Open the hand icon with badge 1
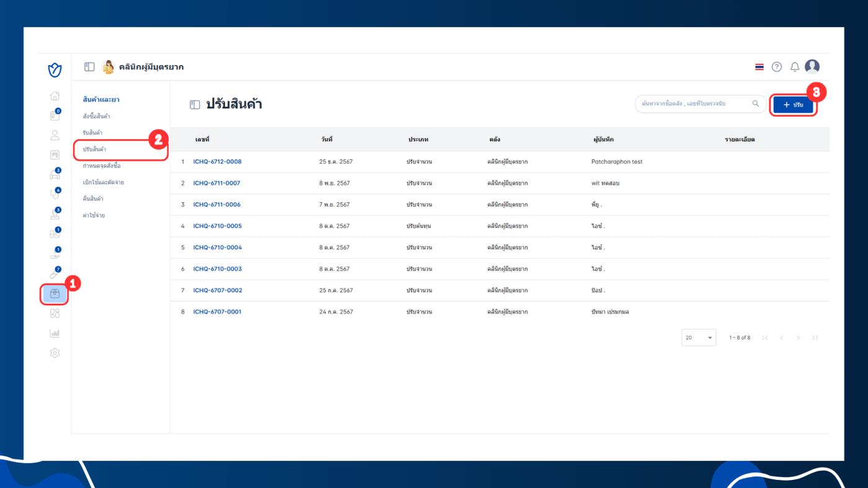 coord(55,254)
